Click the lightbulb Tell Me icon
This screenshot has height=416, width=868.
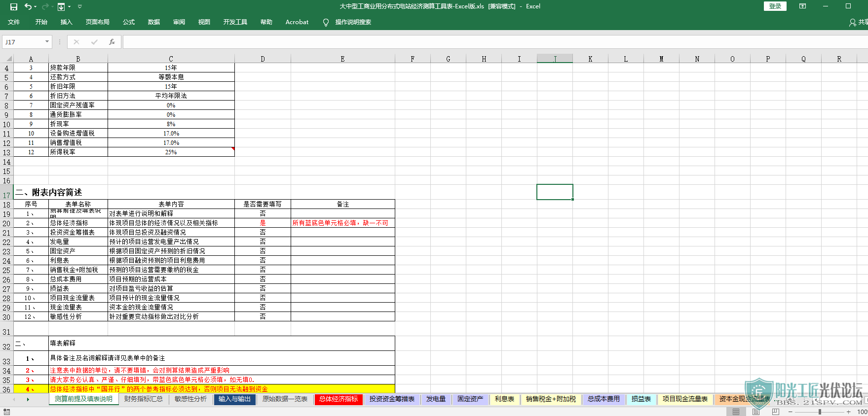point(326,22)
